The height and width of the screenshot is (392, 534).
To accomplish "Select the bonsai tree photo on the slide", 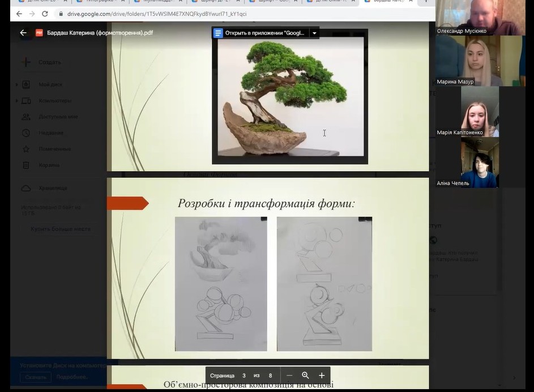I will click(291, 96).
